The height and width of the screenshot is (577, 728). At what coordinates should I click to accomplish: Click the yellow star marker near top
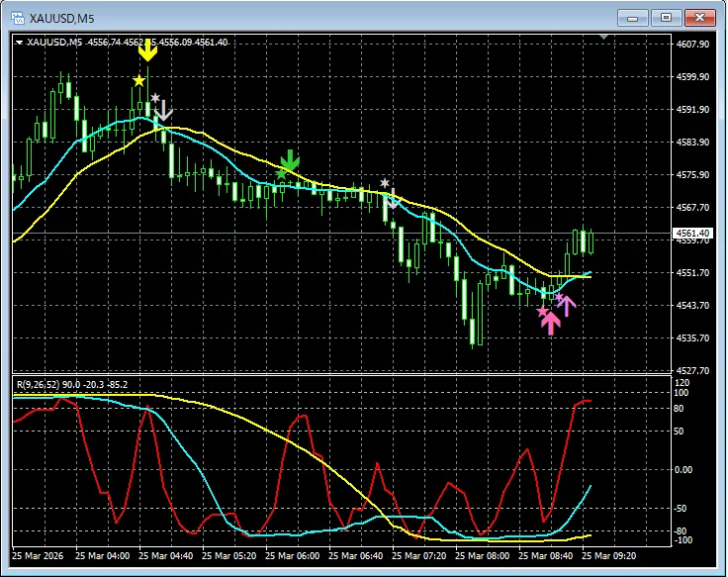click(138, 81)
